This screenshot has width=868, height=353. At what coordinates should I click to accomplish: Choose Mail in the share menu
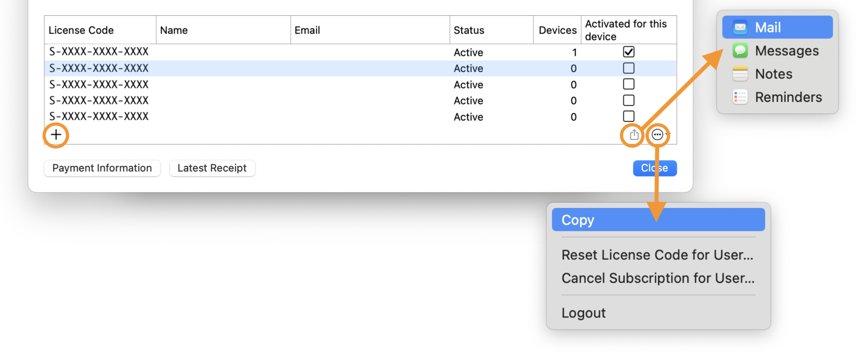pyautogui.click(x=777, y=27)
